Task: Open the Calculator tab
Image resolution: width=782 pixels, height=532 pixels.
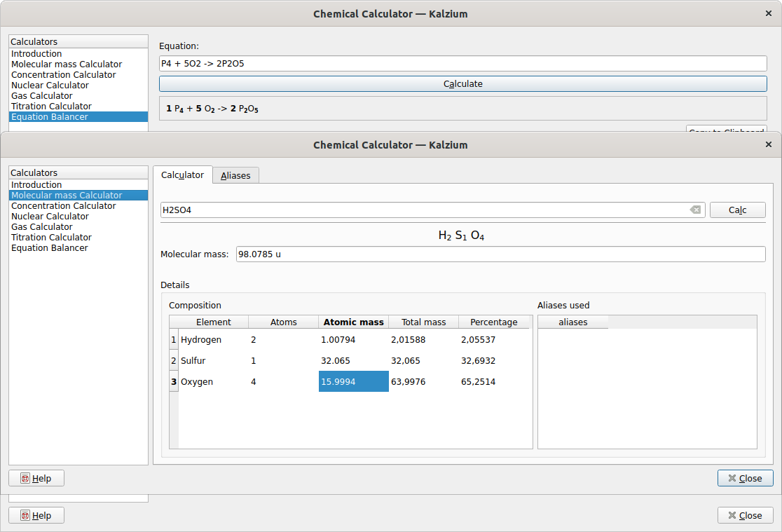Action: (183, 175)
